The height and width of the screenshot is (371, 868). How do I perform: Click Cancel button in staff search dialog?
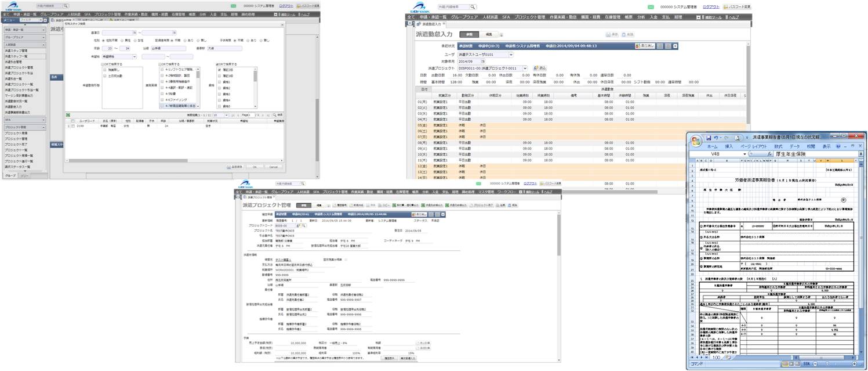click(274, 167)
